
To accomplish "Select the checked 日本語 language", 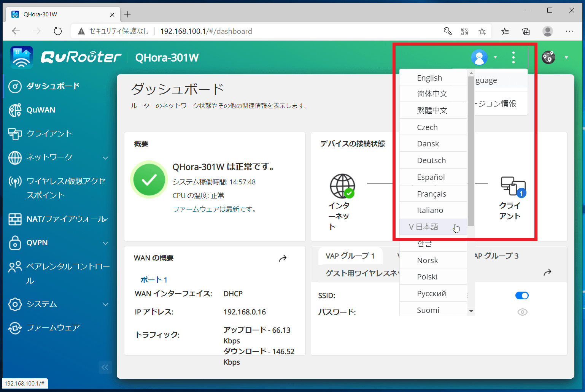I will (433, 227).
